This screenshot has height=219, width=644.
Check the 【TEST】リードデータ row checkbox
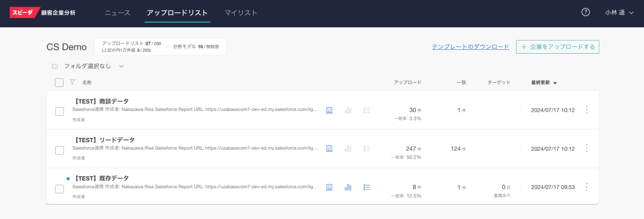60,150
